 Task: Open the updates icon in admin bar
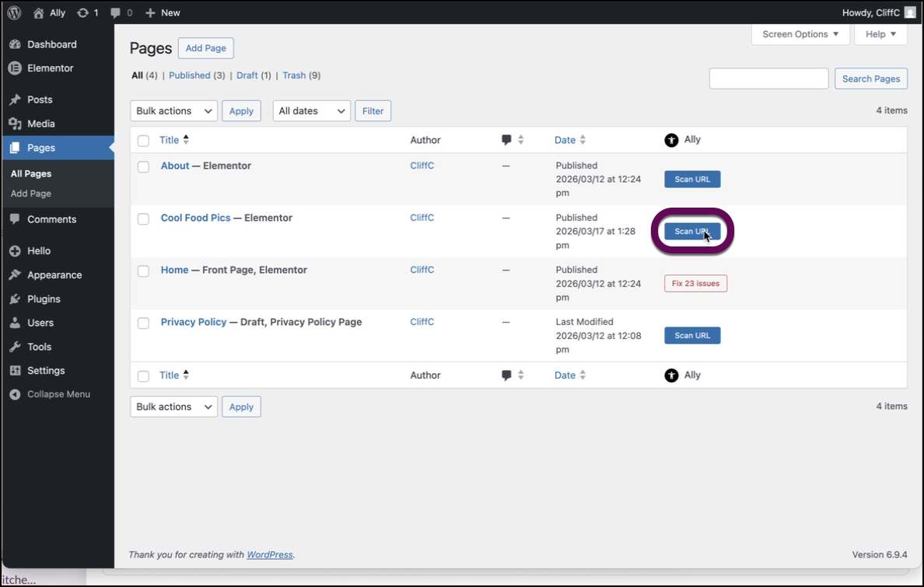pyautogui.click(x=83, y=12)
